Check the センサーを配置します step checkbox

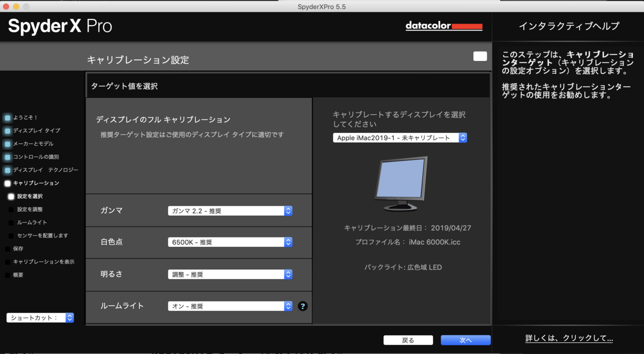(11, 235)
